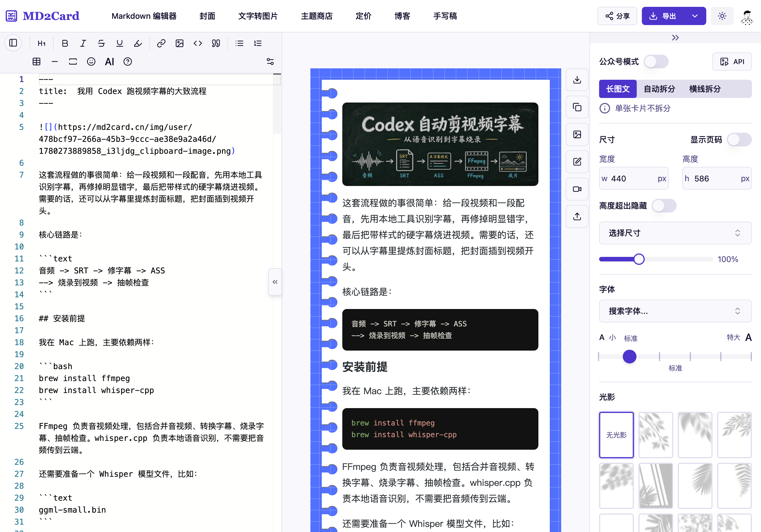Open editor settings sliders icon
Screen dimensions: 761x532
(x=270, y=62)
